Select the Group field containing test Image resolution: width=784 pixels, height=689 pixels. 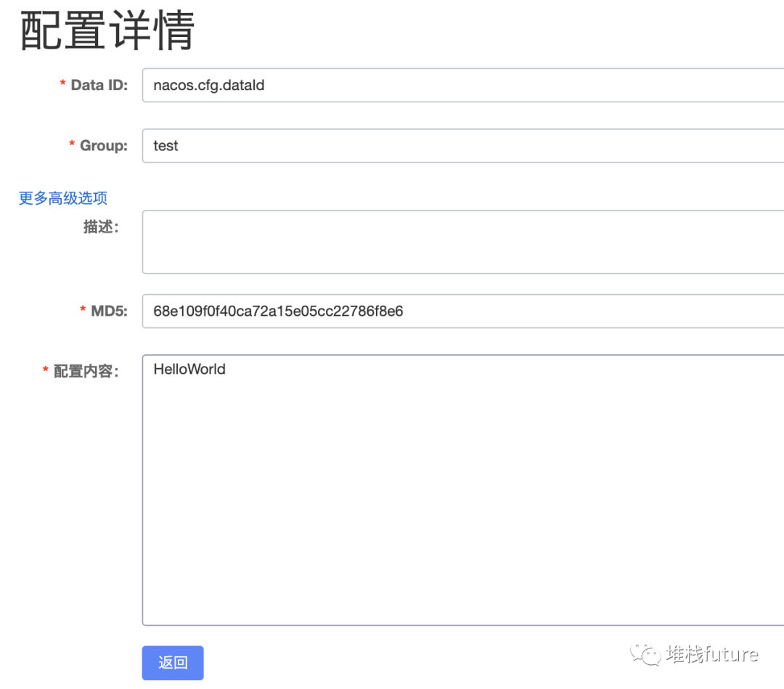pyautogui.click(x=436, y=145)
